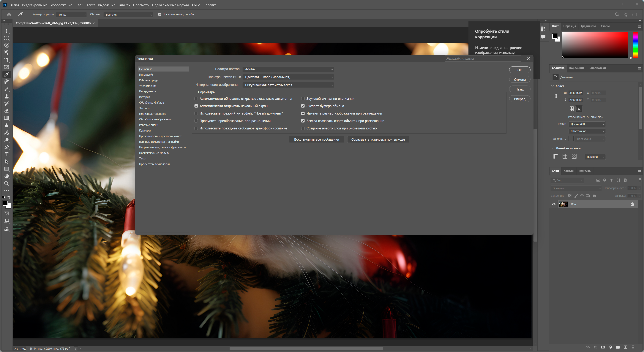
Task: Select the Horizontal Type tool
Action: pos(7,154)
